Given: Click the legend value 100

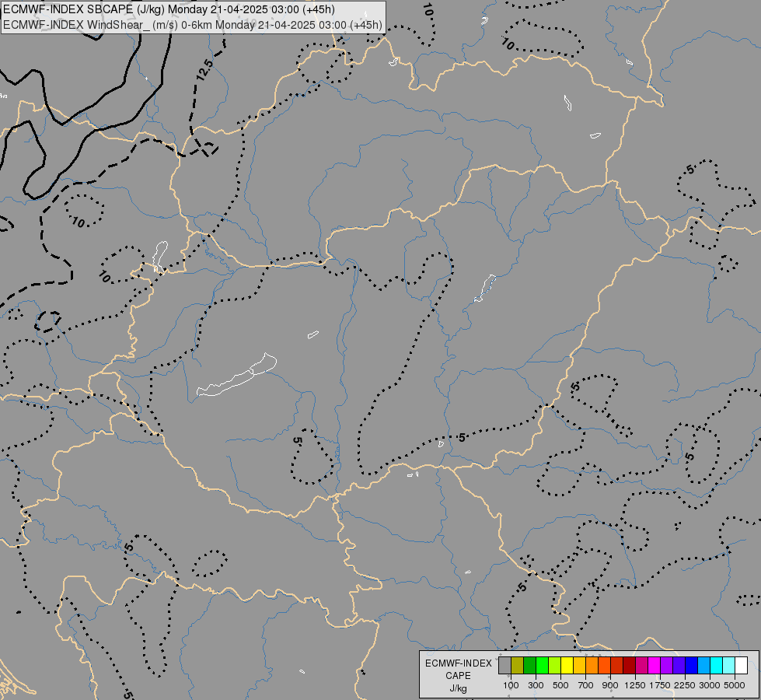Looking at the screenshot, I should [x=511, y=685].
